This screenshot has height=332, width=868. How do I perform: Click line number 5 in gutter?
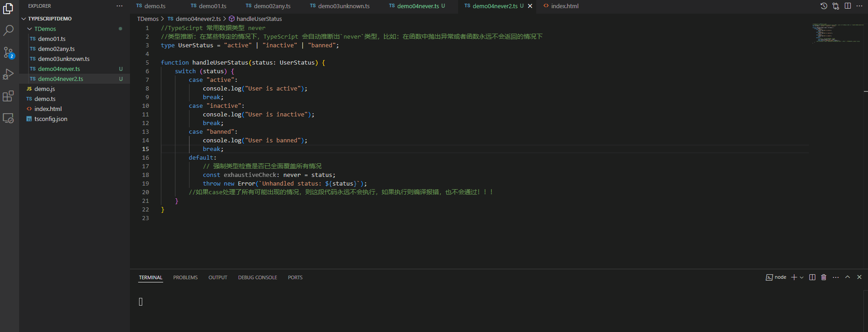[x=147, y=62]
